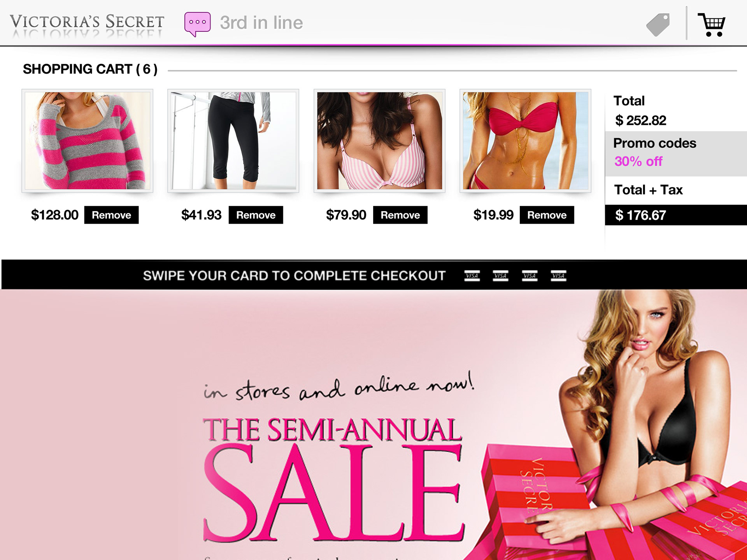This screenshot has width=747, height=560.
Task: View the red bikini product thumbnail
Action: (x=525, y=141)
